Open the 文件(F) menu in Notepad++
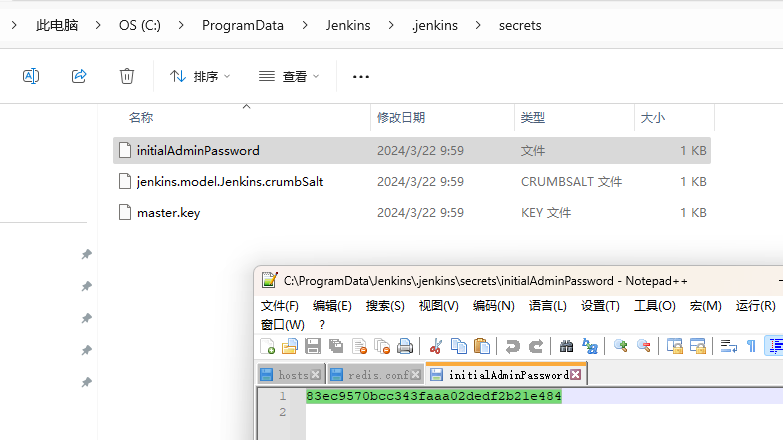 click(x=280, y=306)
